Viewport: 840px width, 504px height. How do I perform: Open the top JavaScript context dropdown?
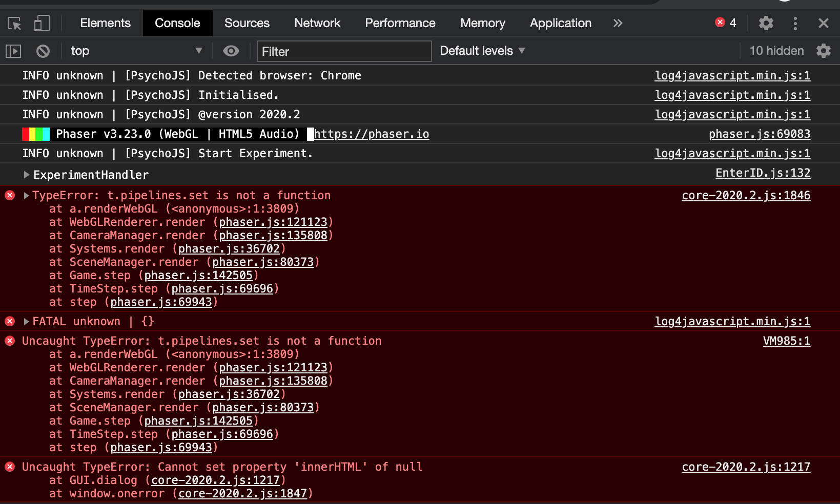(x=136, y=51)
